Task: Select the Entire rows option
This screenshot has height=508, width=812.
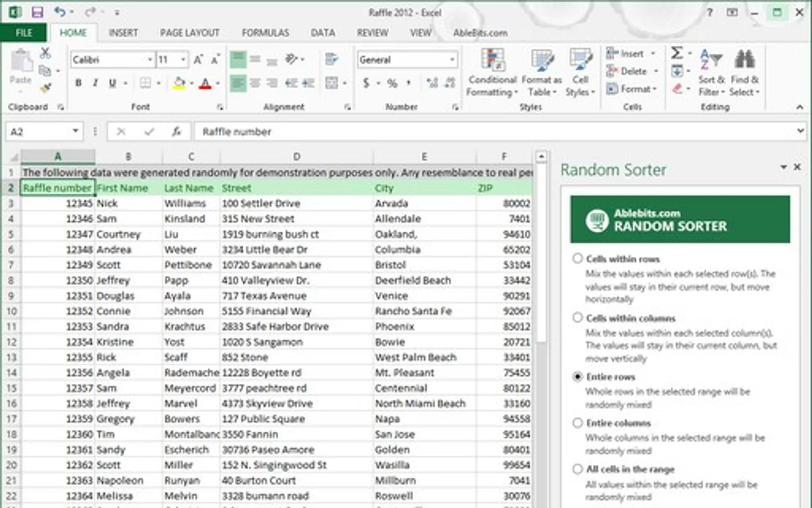Action: tap(577, 376)
